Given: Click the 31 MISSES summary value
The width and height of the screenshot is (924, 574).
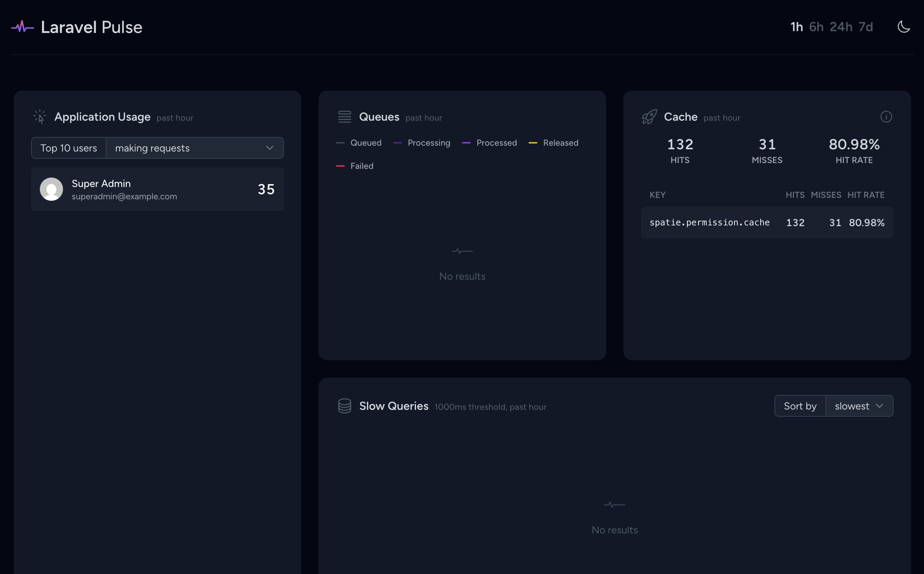Looking at the screenshot, I should (x=767, y=144).
